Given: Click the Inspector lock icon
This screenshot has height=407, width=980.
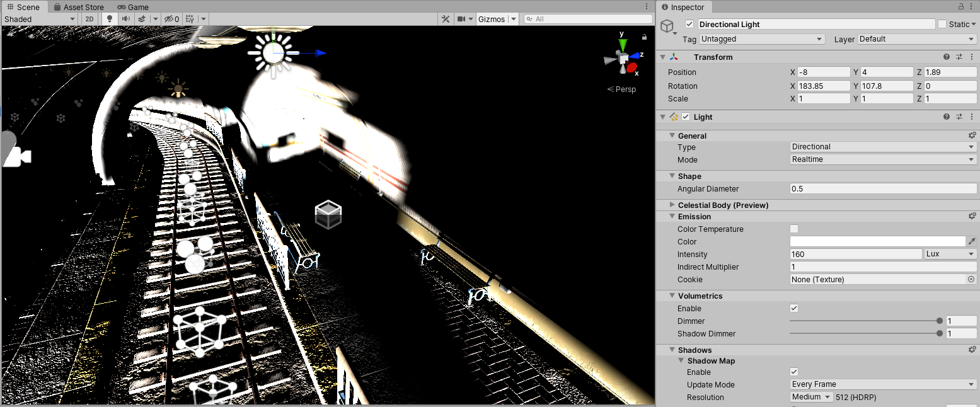Looking at the screenshot, I should tap(961, 6).
